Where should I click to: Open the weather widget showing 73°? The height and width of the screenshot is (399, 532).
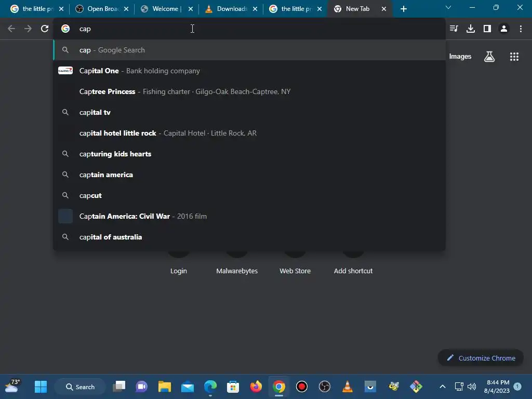pos(12,386)
